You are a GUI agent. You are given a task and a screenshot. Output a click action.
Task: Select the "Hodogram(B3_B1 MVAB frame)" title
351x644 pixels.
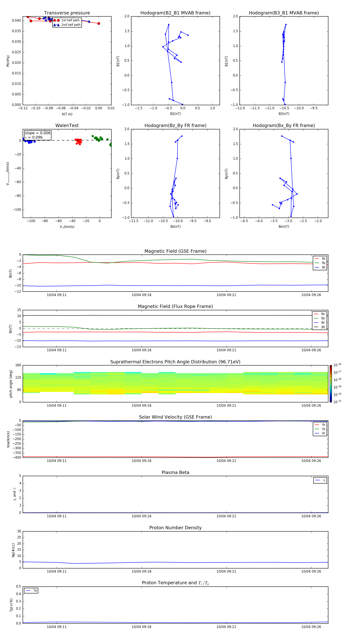tap(284, 13)
